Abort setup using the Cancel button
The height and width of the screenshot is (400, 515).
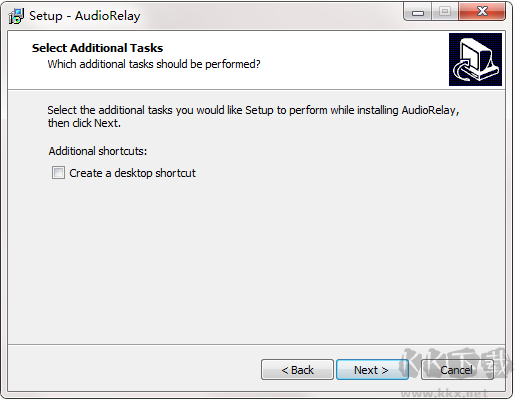pos(457,370)
